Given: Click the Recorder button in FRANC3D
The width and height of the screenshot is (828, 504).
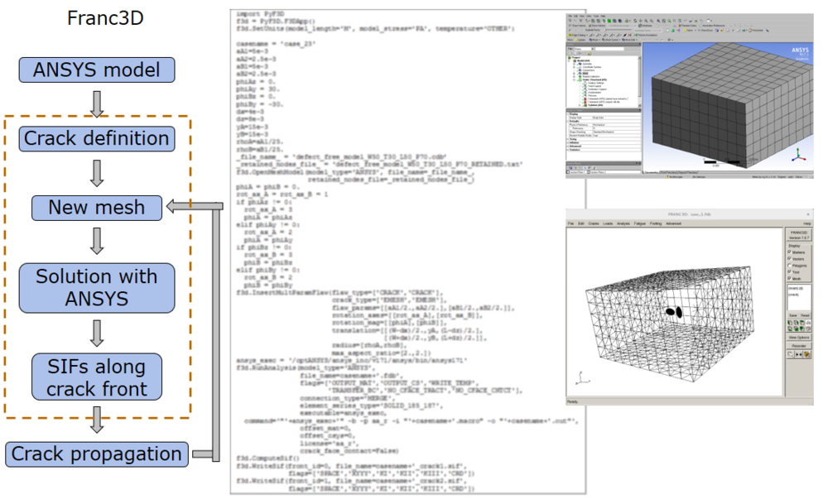Looking at the screenshot, I should pos(799,346).
